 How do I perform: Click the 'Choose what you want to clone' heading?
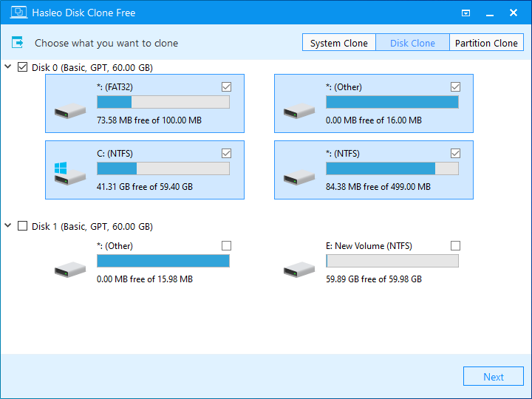point(106,43)
